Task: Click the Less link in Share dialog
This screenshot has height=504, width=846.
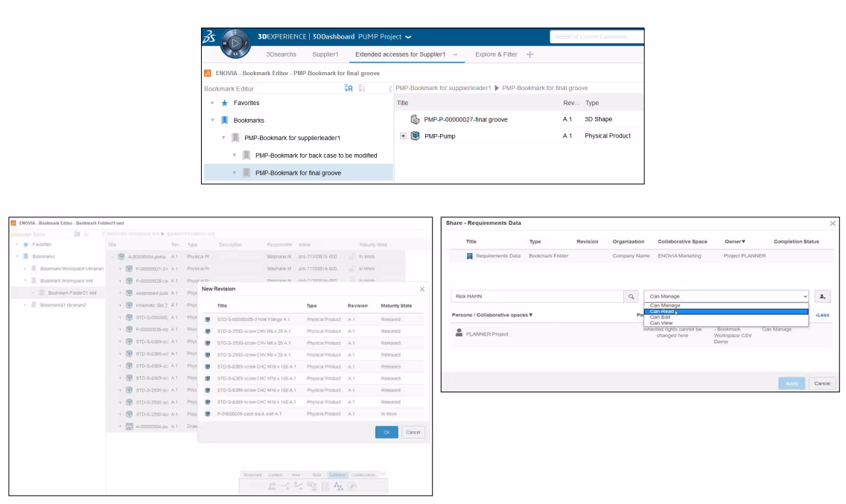Action: coord(822,315)
